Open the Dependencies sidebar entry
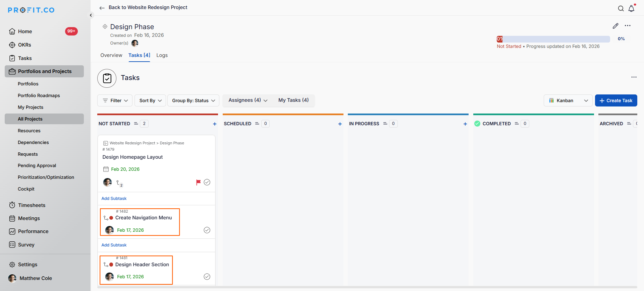The image size is (644, 291). click(x=33, y=142)
